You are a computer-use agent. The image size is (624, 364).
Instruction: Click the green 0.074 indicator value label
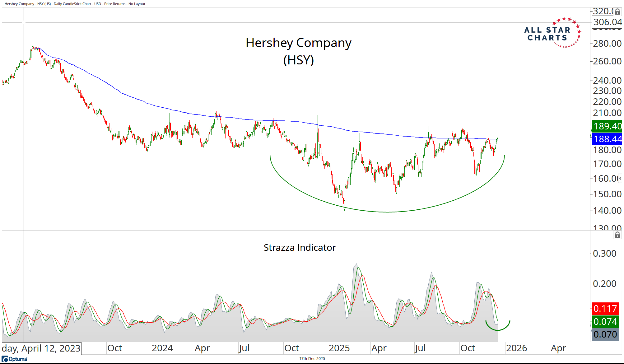tap(605, 321)
